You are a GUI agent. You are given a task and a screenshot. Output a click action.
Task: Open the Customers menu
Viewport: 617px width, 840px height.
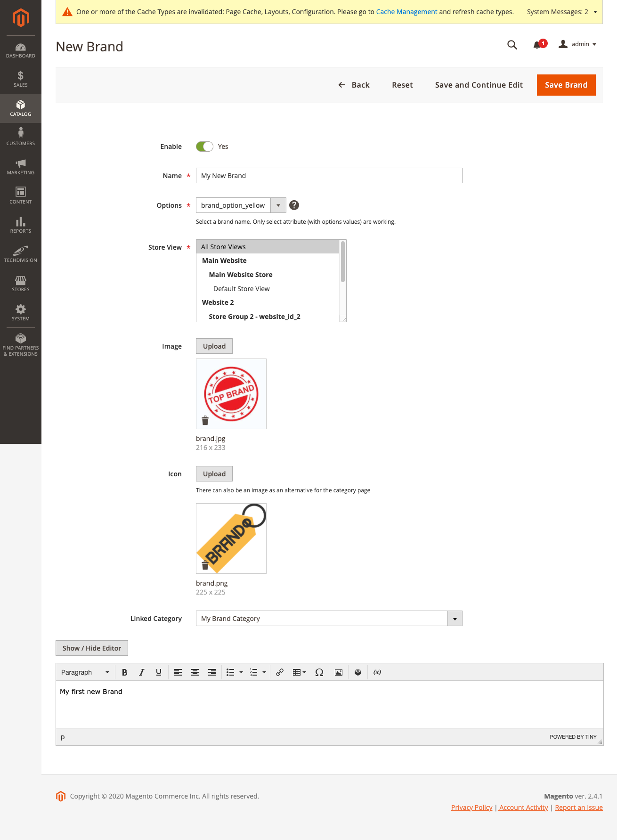[x=21, y=138]
